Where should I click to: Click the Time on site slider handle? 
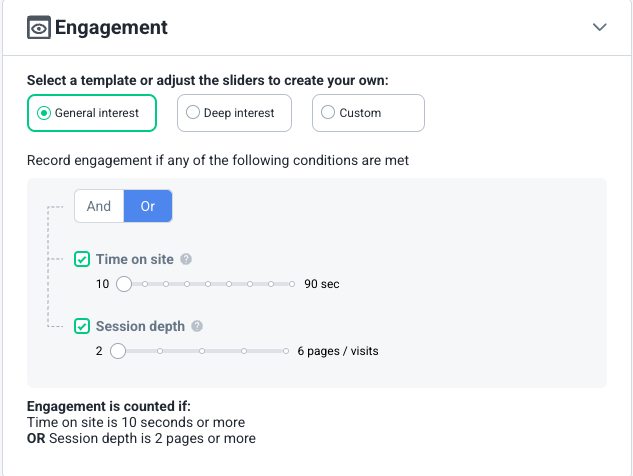[x=124, y=284]
